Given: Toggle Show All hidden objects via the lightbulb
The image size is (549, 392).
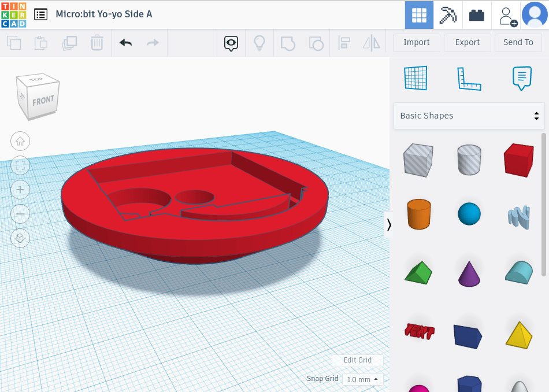Looking at the screenshot, I should (x=259, y=43).
